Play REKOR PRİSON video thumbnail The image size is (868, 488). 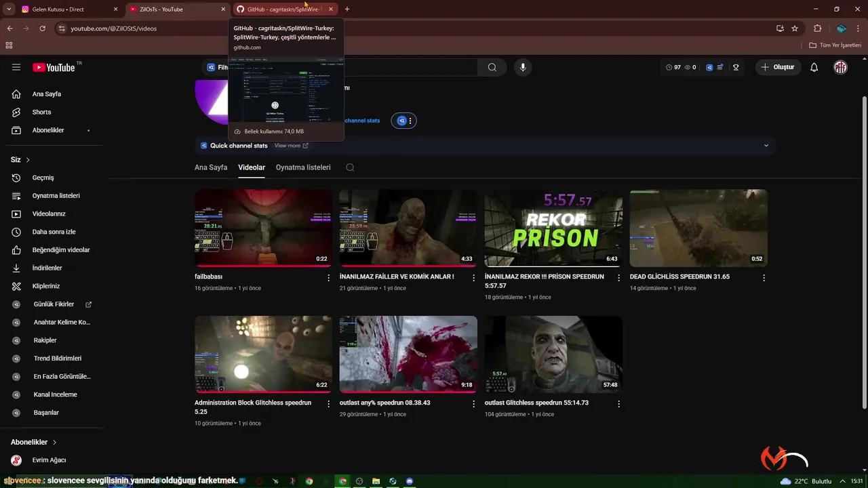point(553,228)
